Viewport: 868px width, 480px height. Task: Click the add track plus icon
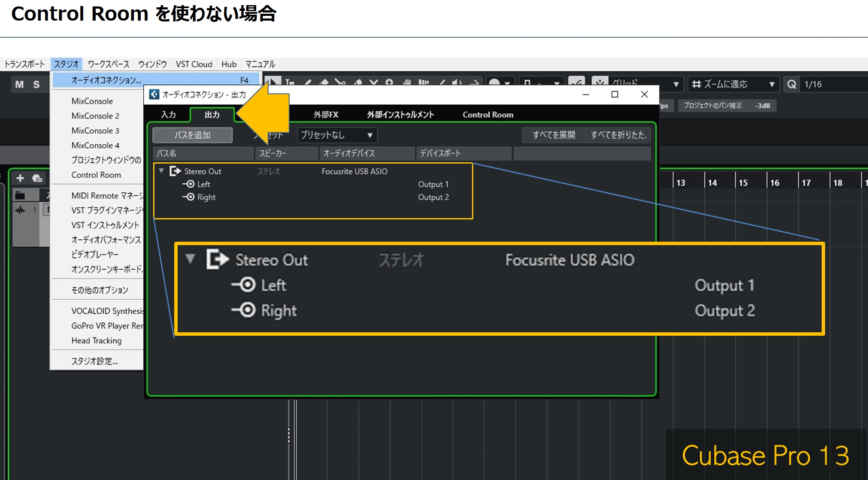coord(20,178)
